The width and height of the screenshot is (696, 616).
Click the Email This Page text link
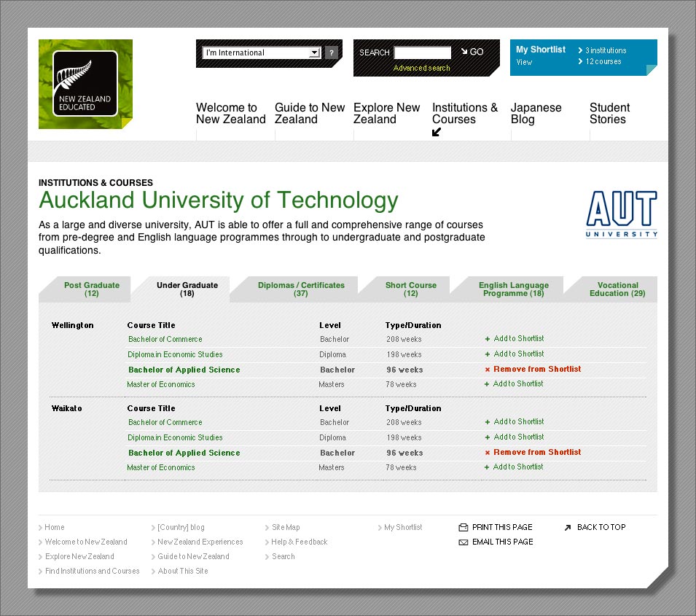(502, 542)
